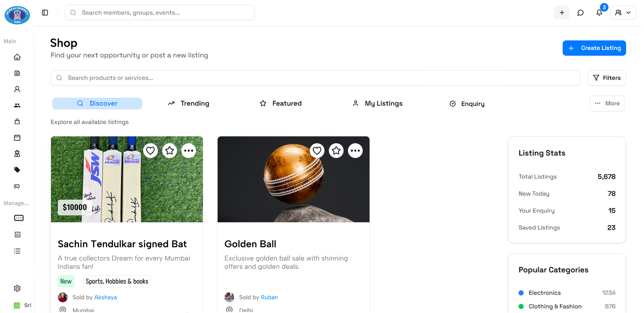Image resolution: width=644 pixels, height=313 pixels.
Task: Like the Sachin Tendulkar bat listing
Action: pyautogui.click(x=150, y=151)
